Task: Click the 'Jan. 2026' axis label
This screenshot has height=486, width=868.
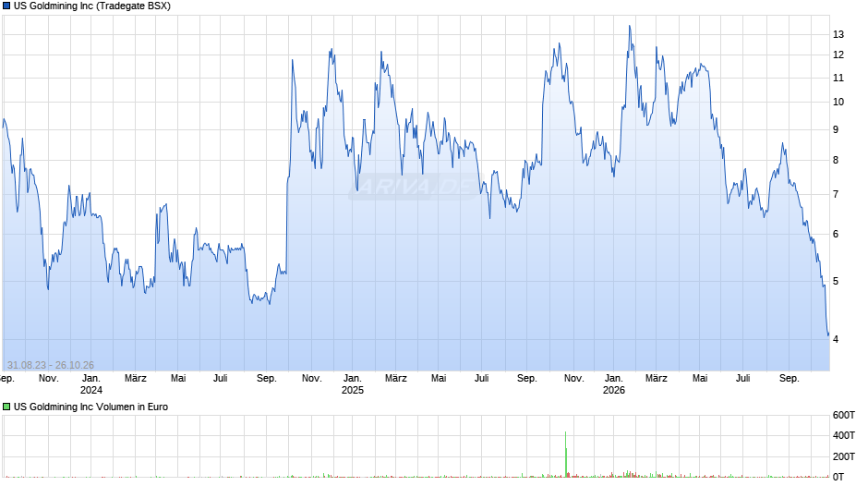Action: (x=614, y=384)
